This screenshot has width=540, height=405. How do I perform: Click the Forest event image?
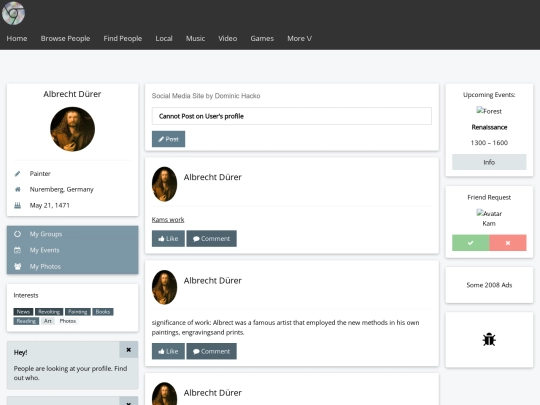[x=489, y=111]
